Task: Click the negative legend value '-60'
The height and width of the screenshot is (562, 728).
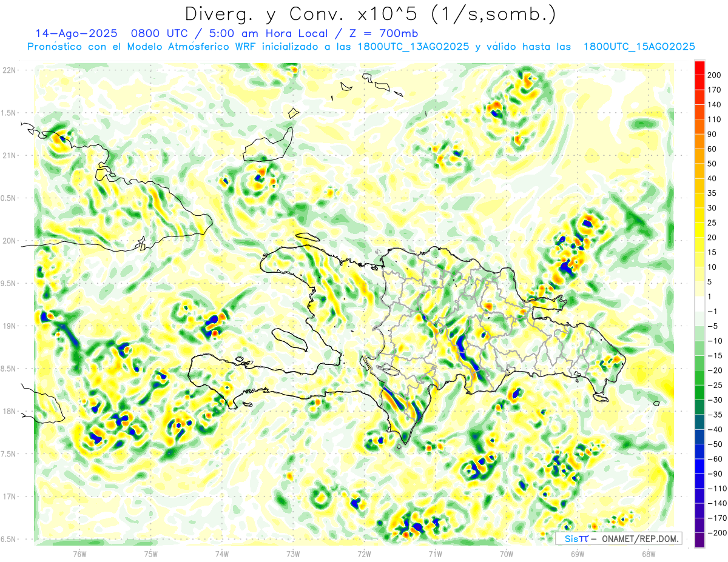Action: coord(715,460)
